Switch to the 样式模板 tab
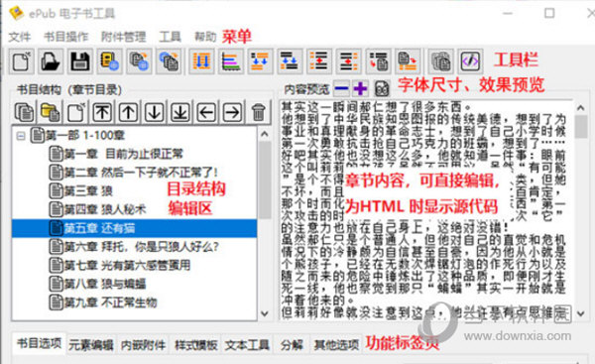 [x=195, y=344]
